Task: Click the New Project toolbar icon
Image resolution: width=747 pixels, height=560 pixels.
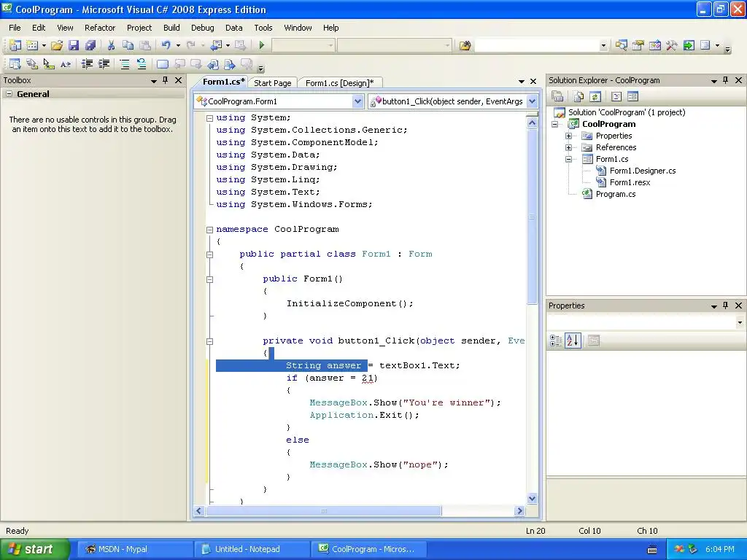Action: pyautogui.click(x=15, y=45)
